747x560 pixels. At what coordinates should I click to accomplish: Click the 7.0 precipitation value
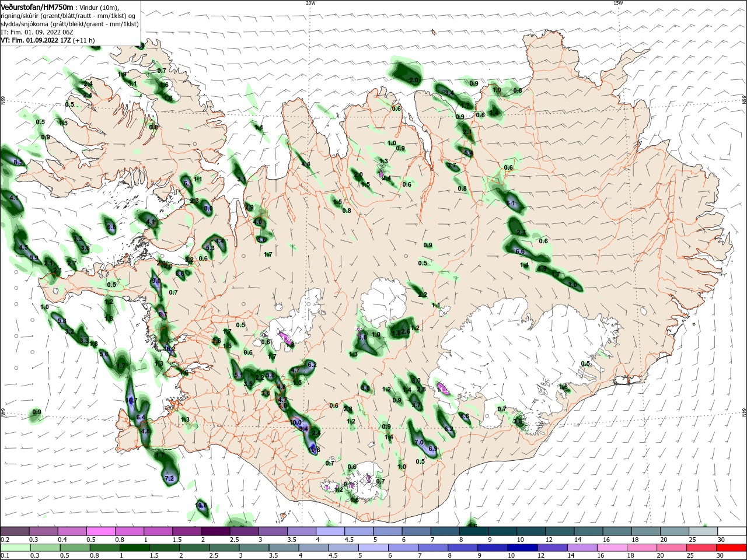pos(419,442)
